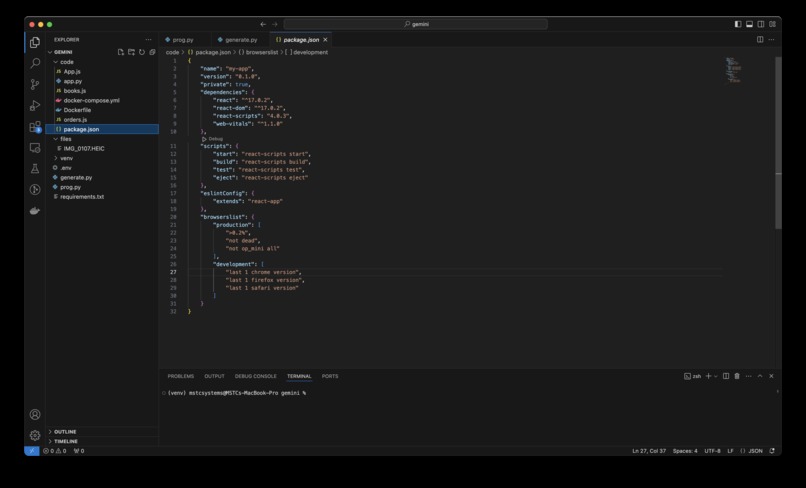Open the Accounts menu icon
The height and width of the screenshot is (488, 806).
(35, 414)
